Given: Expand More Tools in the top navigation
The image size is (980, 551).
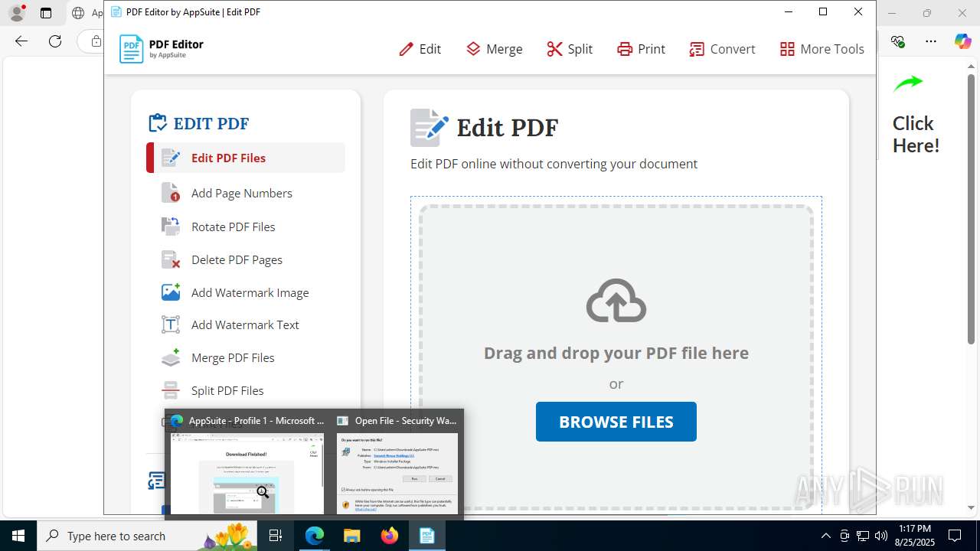Looking at the screenshot, I should 822,49.
